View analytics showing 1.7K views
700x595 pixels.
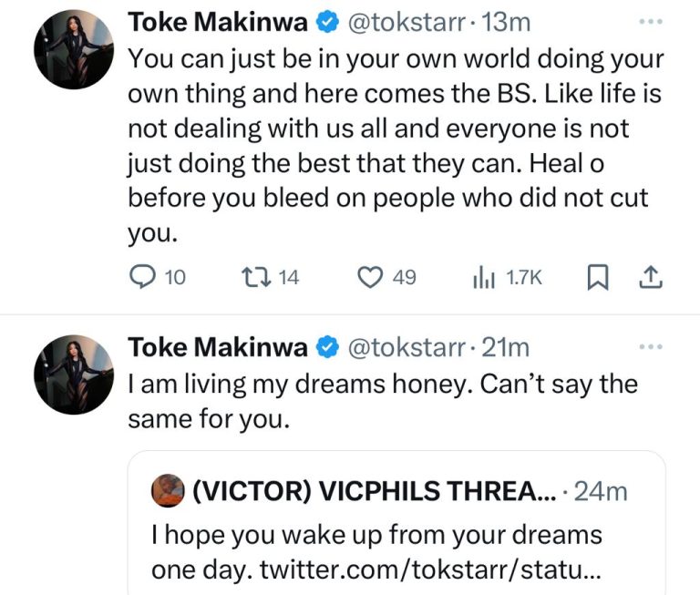click(480, 277)
